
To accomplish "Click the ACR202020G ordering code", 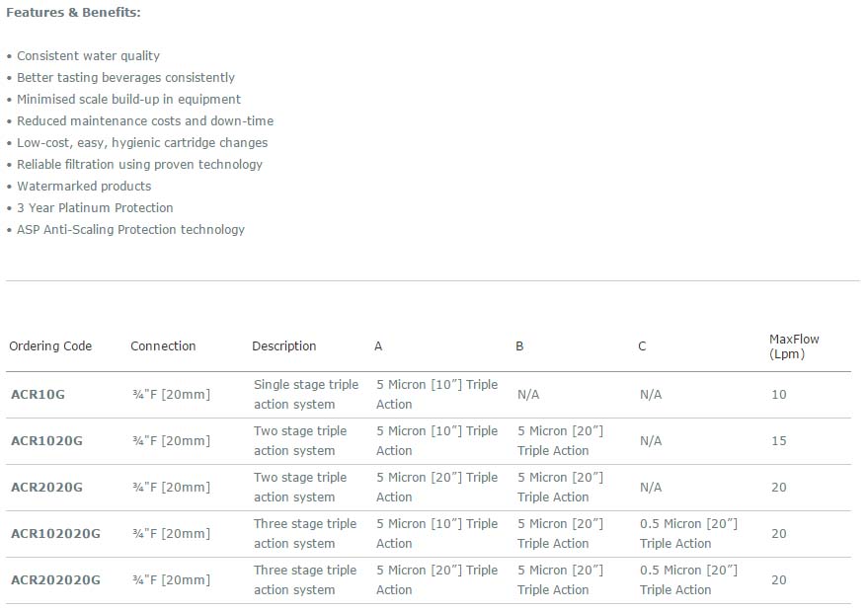I will (x=55, y=580).
